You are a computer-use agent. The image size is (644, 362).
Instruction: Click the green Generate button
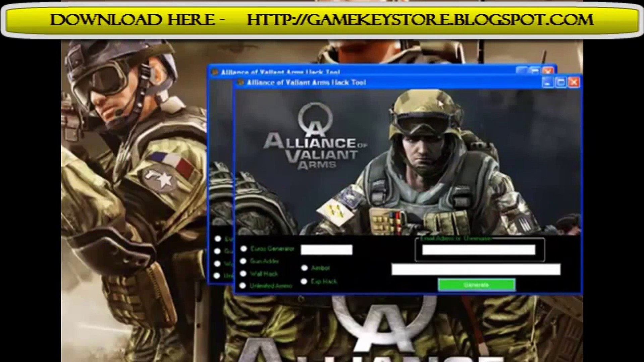click(477, 285)
